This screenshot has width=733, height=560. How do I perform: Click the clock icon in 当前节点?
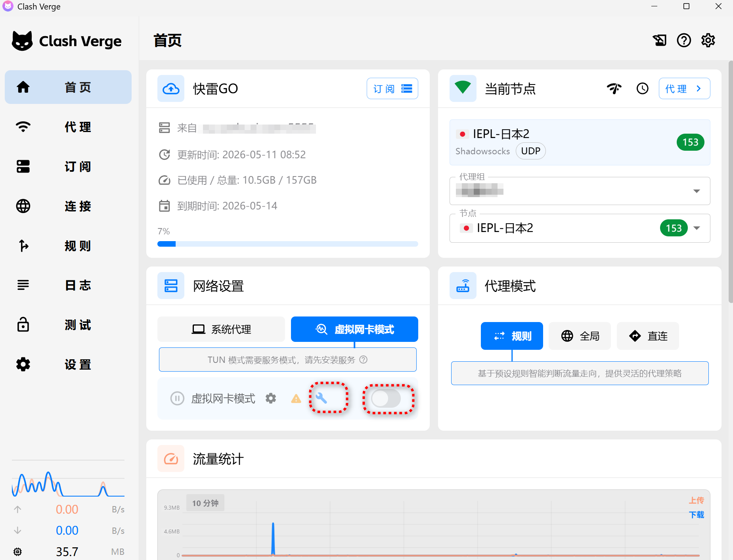pyautogui.click(x=642, y=88)
